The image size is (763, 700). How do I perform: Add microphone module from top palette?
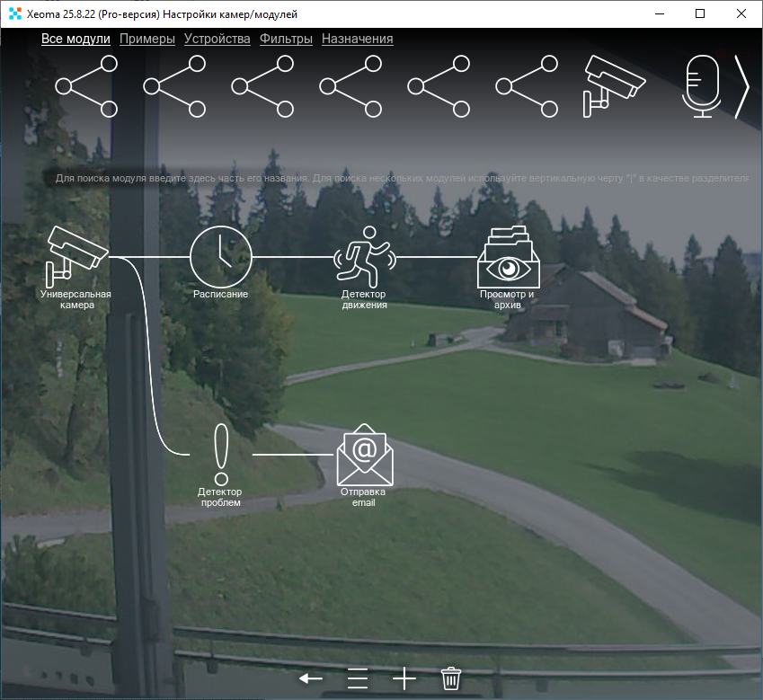pos(702,86)
